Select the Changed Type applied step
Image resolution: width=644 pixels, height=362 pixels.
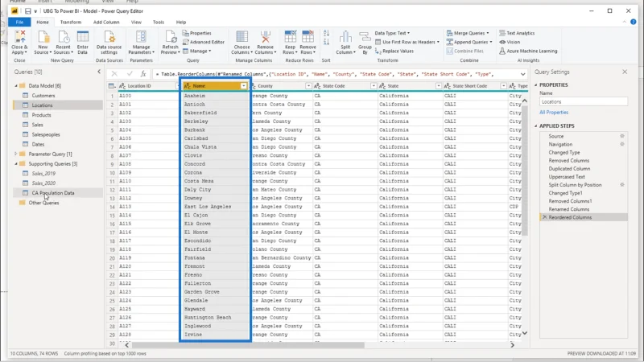(564, 152)
